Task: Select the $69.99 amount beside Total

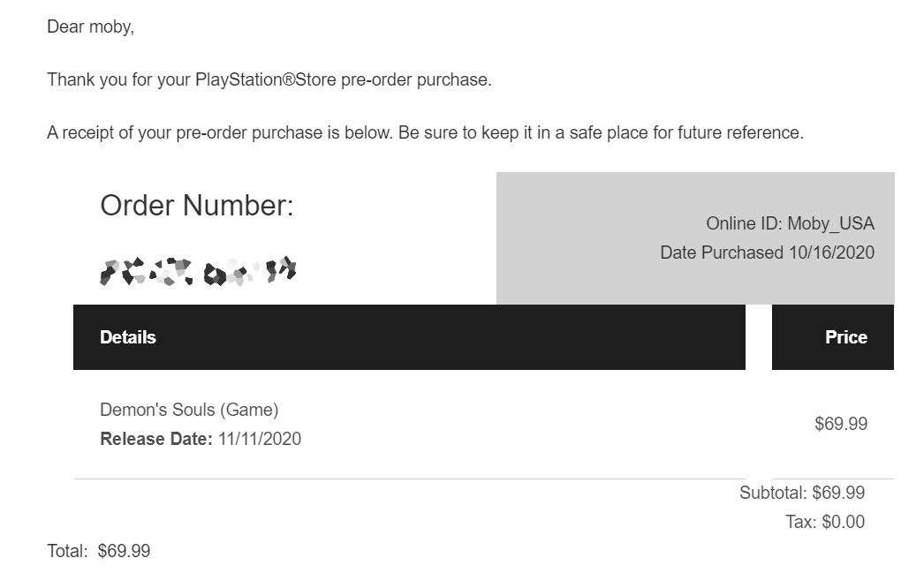Action: coord(124,552)
